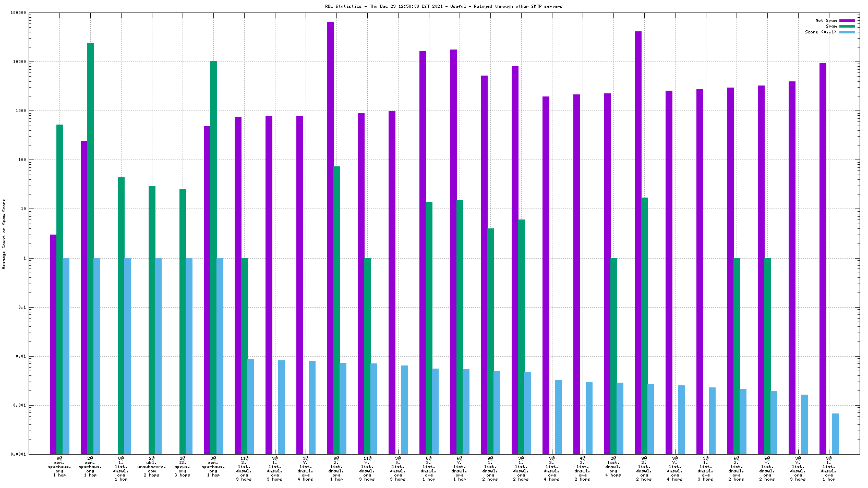Click the purple Not Spam legend swatch
The image size is (868, 488).
(847, 20)
